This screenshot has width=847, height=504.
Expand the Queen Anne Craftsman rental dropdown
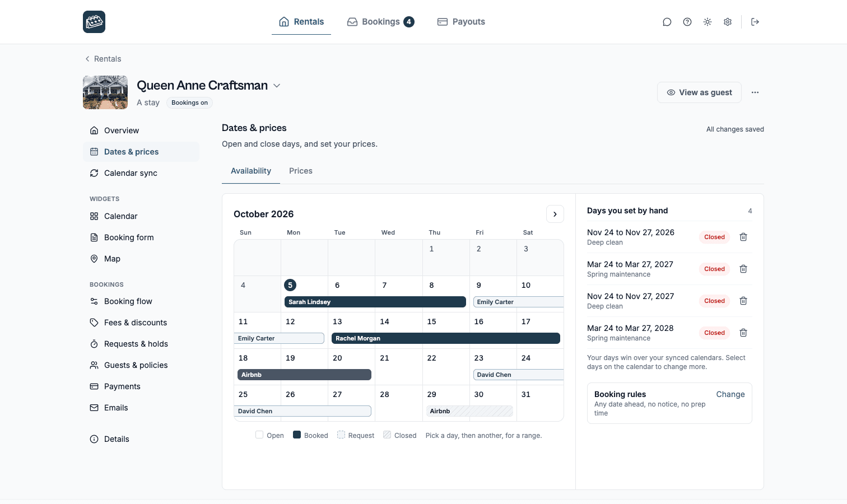(x=277, y=86)
